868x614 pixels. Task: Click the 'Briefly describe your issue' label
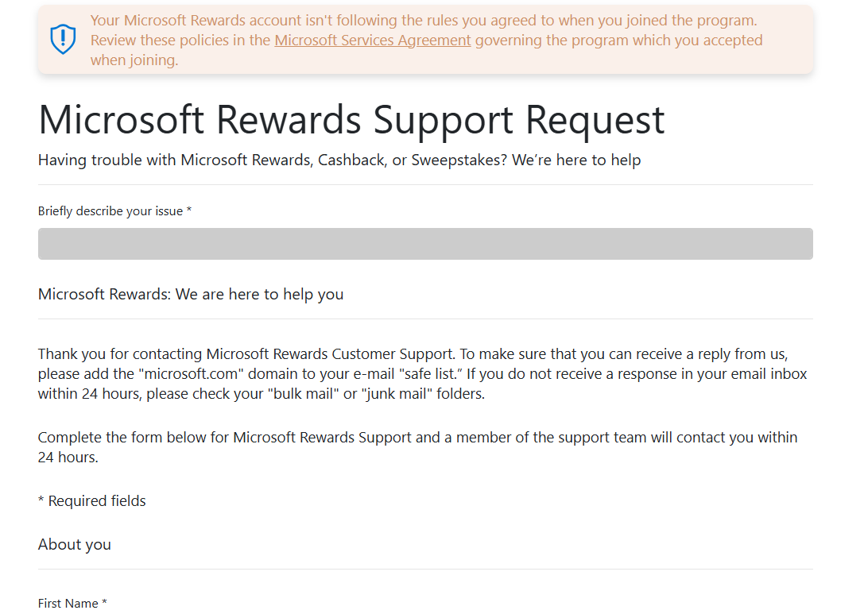click(x=110, y=210)
